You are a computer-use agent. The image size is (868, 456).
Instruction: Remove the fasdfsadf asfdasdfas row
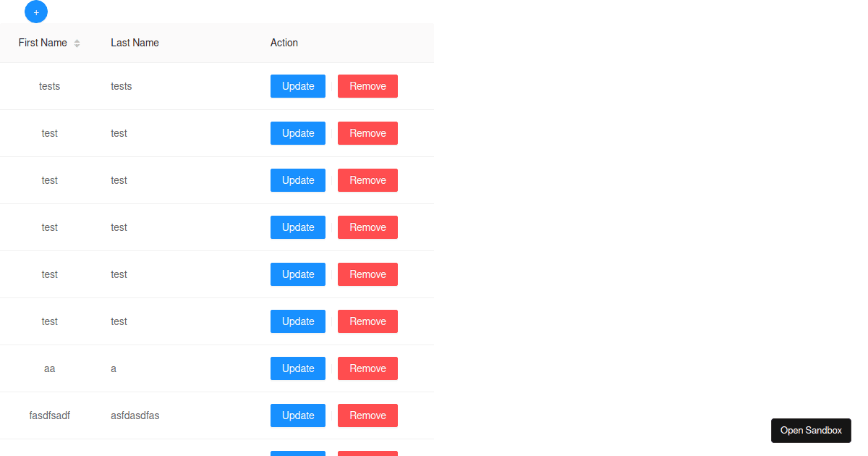point(367,415)
